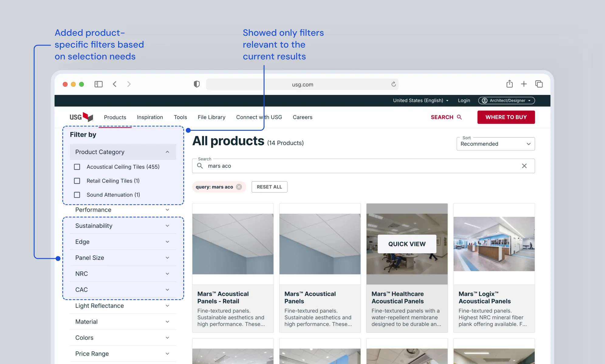
Task: Click the WHERE TO BUY button
Action: 506,117
